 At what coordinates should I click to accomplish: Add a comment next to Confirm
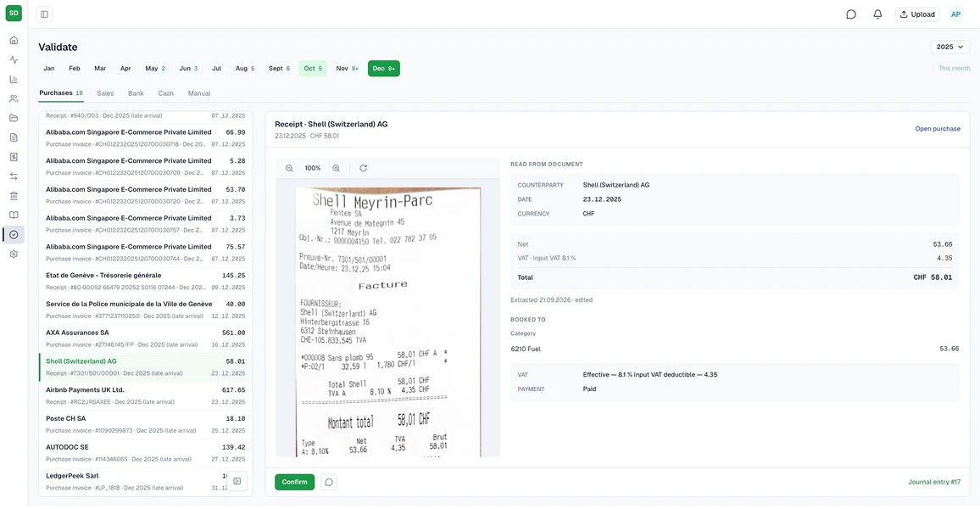[329, 482]
